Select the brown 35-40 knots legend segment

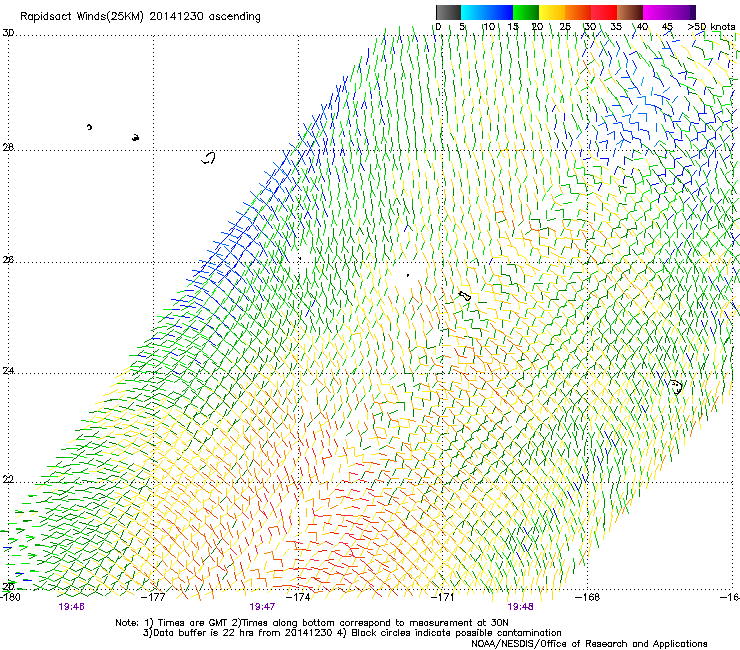point(630,12)
